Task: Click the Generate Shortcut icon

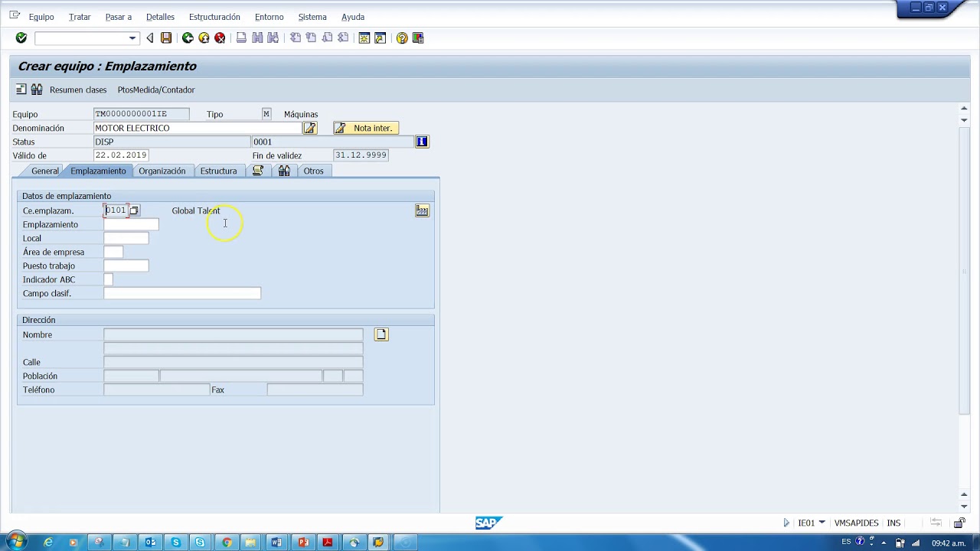Action: click(380, 38)
